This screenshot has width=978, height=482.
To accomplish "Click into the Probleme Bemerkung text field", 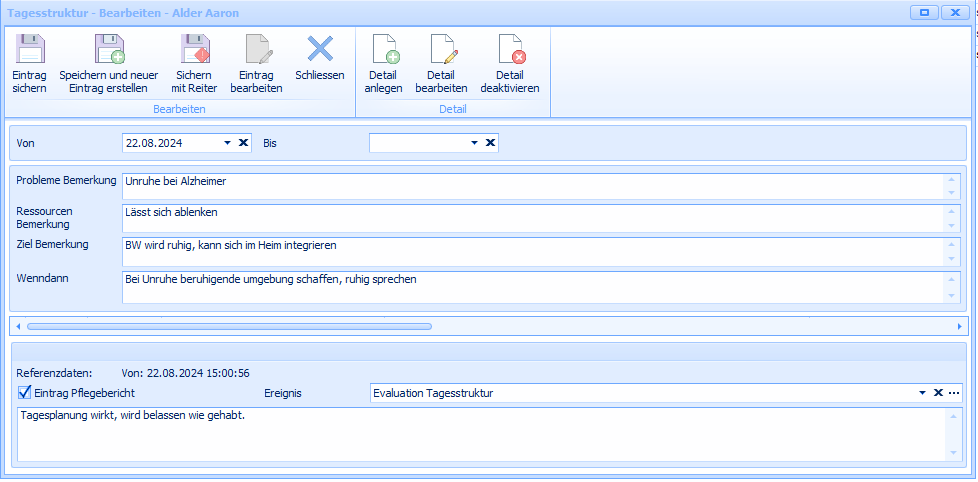I will (530, 185).
